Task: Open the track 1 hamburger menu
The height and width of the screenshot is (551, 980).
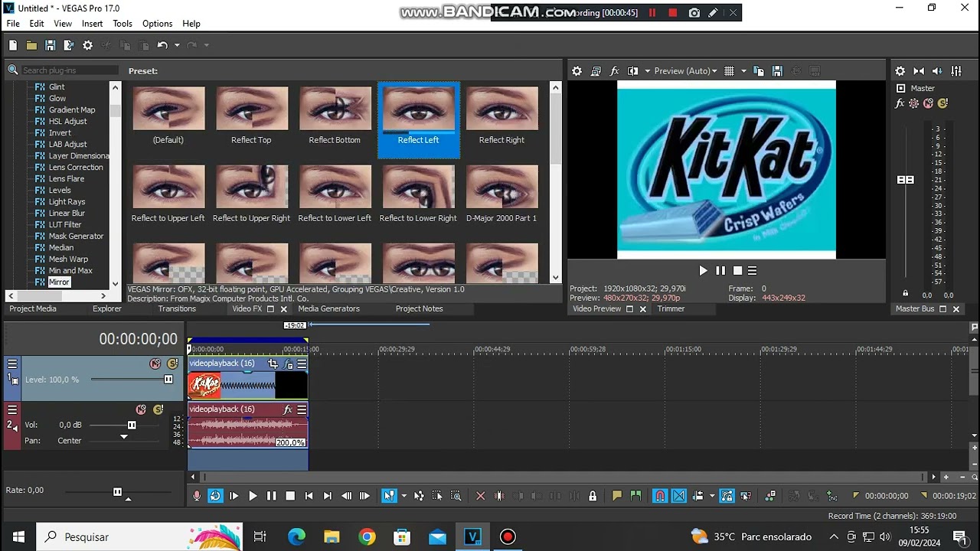Action: tap(12, 364)
